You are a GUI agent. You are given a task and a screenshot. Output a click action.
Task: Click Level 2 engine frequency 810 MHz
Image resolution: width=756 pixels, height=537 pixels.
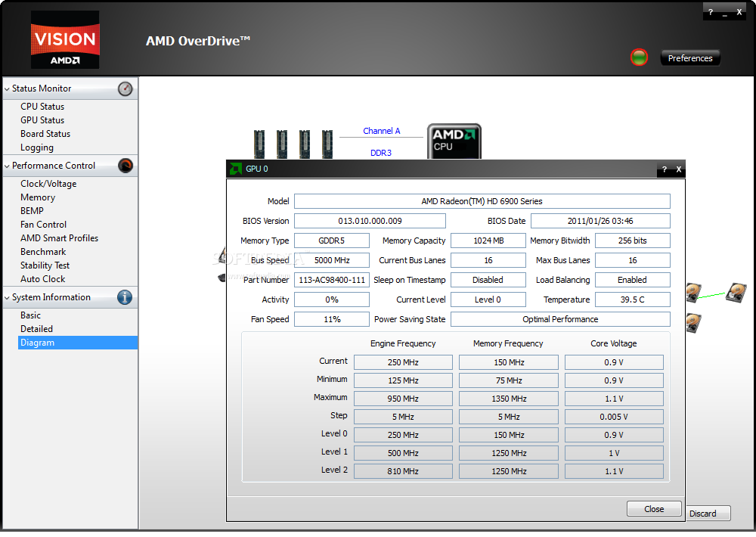(x=403, y=471)
